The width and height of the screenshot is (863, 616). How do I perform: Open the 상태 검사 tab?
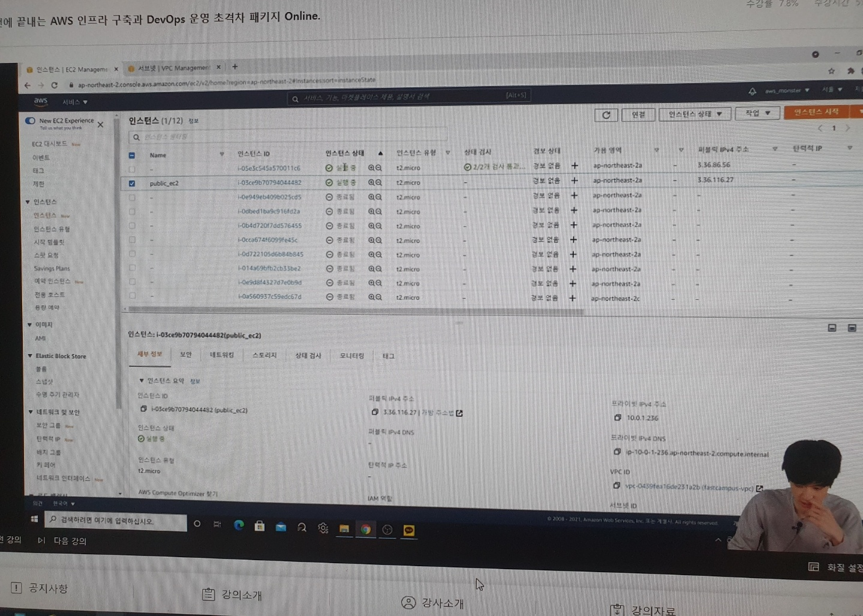coord(308,356)
